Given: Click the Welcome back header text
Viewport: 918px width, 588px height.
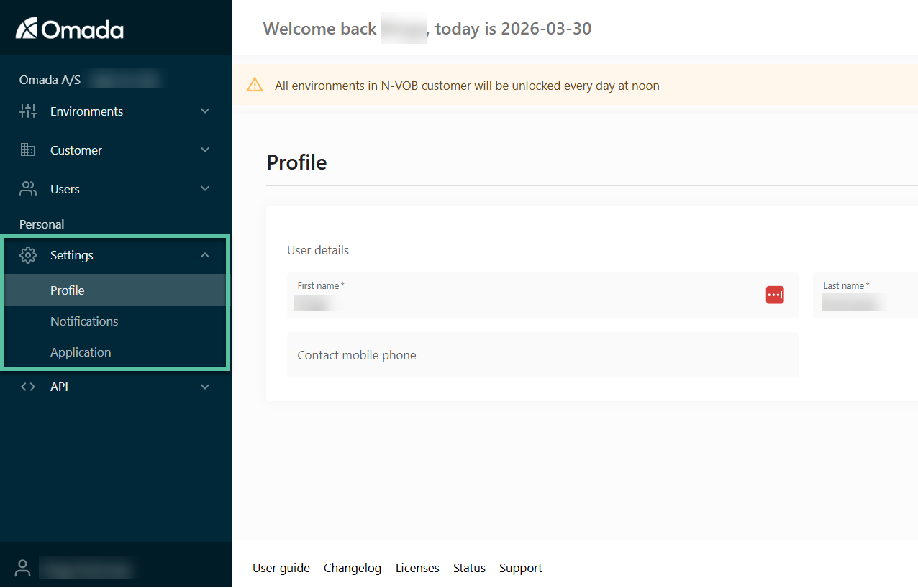Looking at the screenshot, I should 427,29.
